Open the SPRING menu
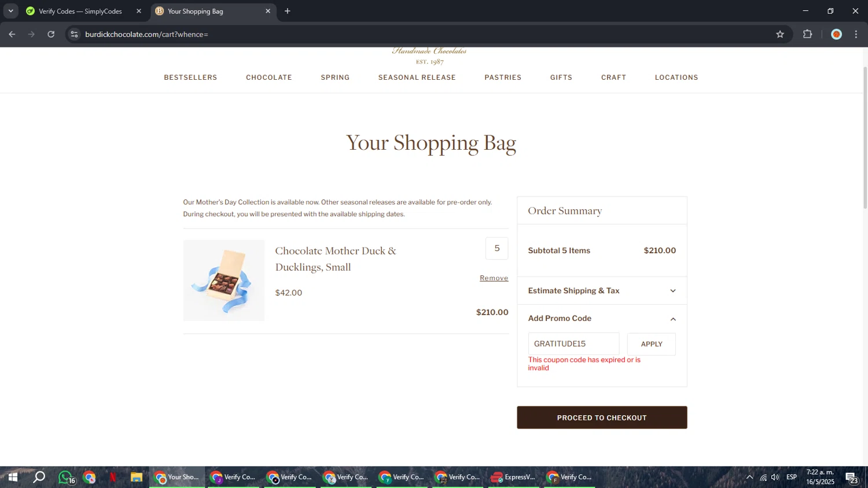 tap(335, 77)
